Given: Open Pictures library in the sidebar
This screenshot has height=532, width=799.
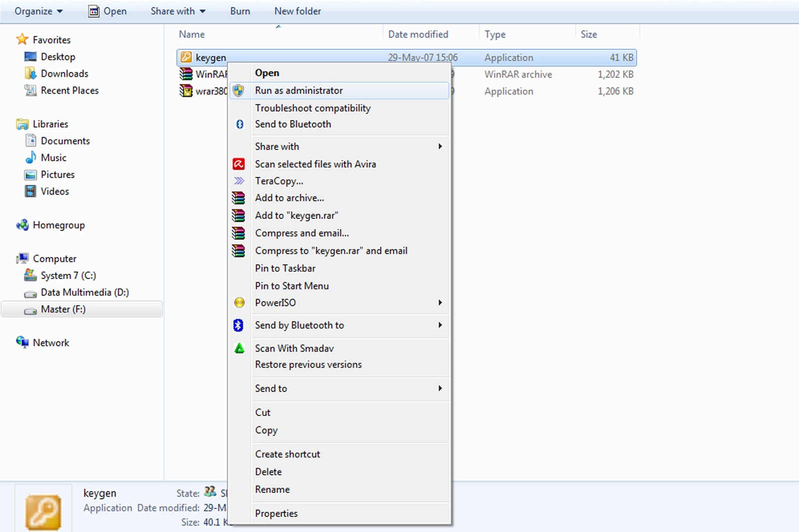Looking at the screenshot, I should [x=58, y=174].
